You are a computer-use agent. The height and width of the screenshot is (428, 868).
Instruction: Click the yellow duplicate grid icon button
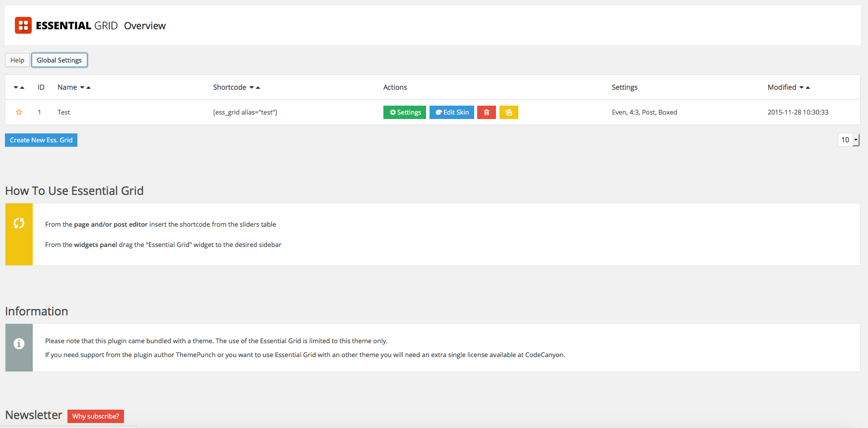(x=508, y=113)
